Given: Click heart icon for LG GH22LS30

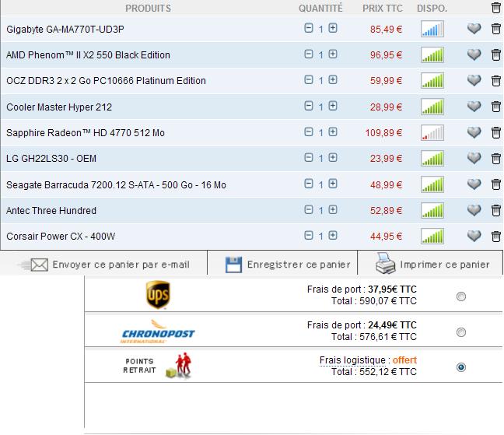Looking at the screenshot, I should point(474,158).
